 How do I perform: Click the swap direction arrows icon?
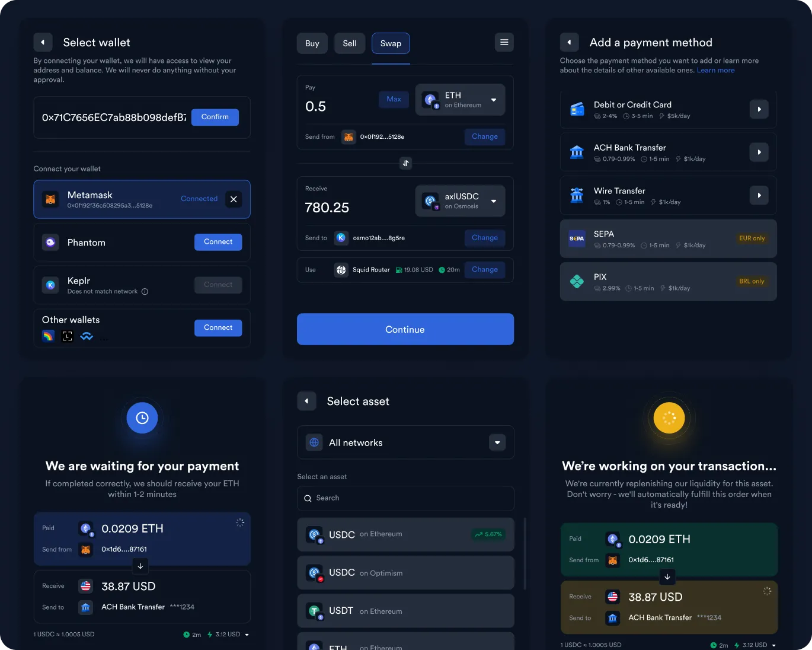pyautogui.click(x=405, y=163)
